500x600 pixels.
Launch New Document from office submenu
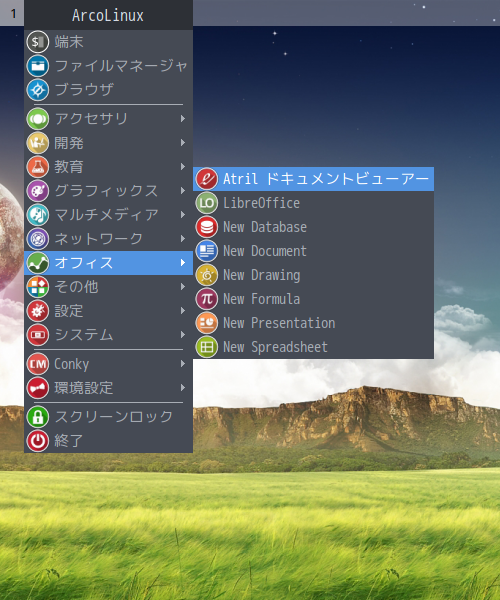click(x=313, y=251)
